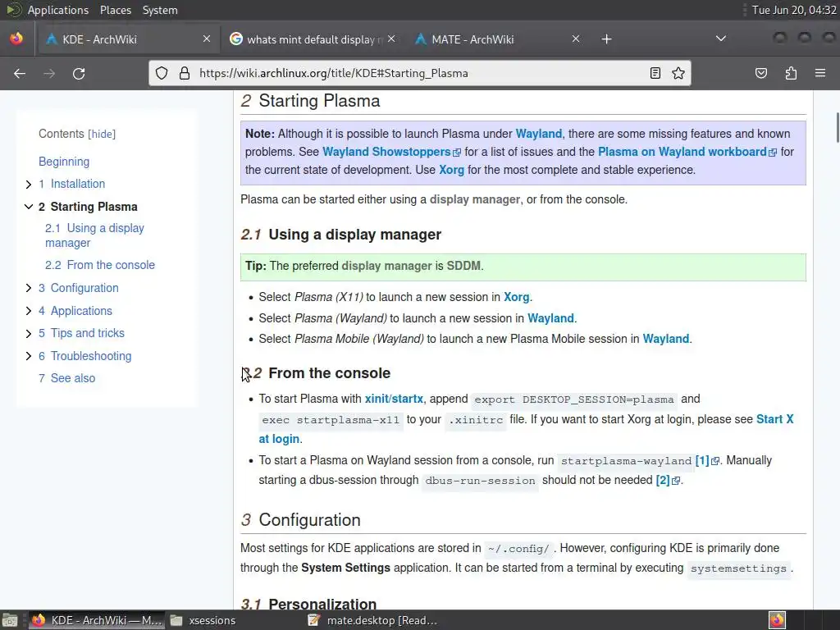Open the Applications menu
Screen dimensions: 840x630
pos(58,10)
